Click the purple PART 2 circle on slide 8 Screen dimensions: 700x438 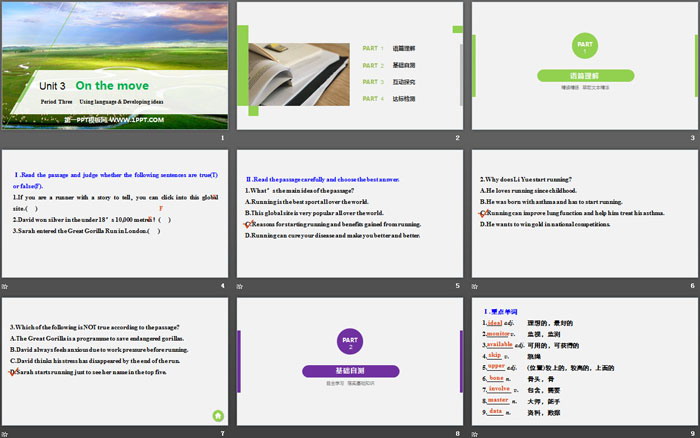350,342
